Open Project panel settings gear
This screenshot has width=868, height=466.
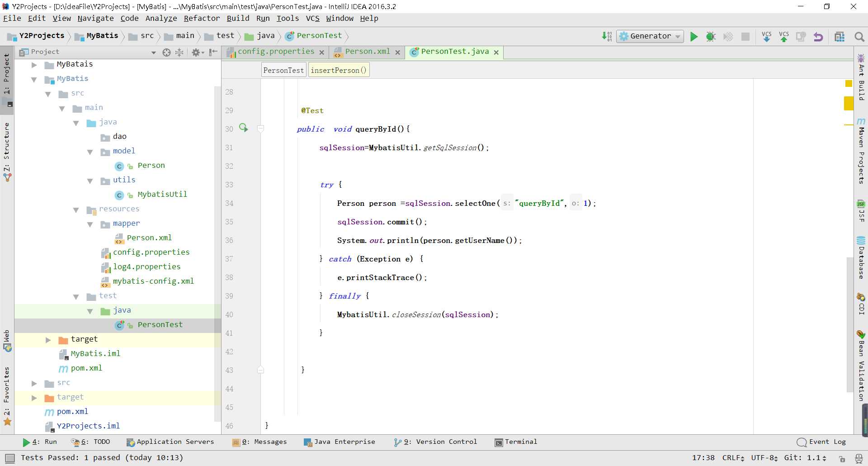click(x=198, y=52)
